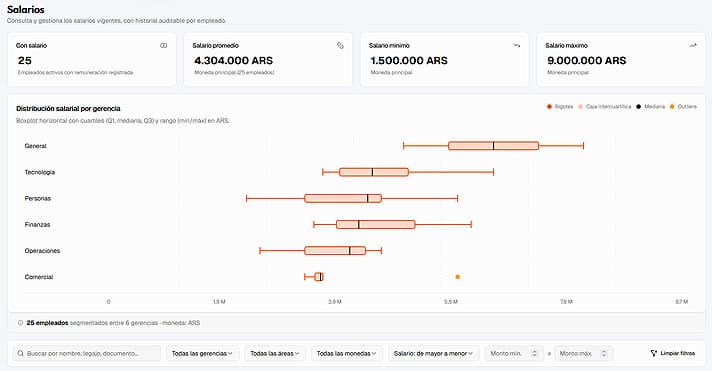Click the Personas boxplot box
Image resolution: width=712 pixels, height=371 pixels.
click(x=343, y=198)
